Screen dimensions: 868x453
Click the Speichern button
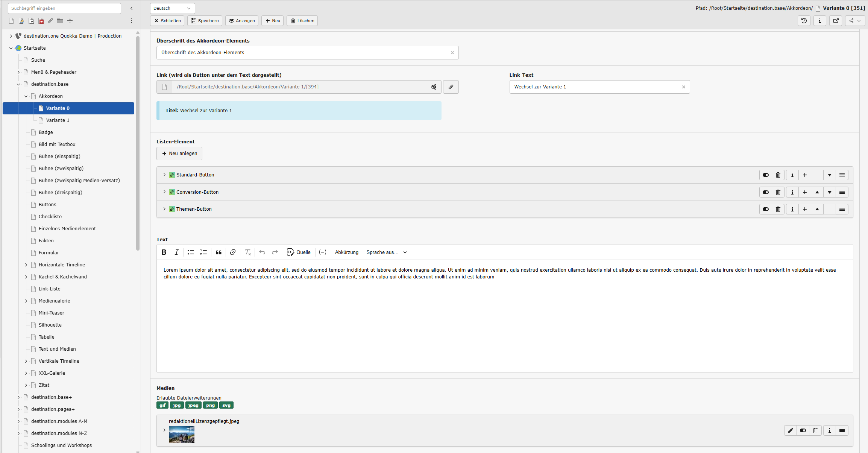pos(205,21)
